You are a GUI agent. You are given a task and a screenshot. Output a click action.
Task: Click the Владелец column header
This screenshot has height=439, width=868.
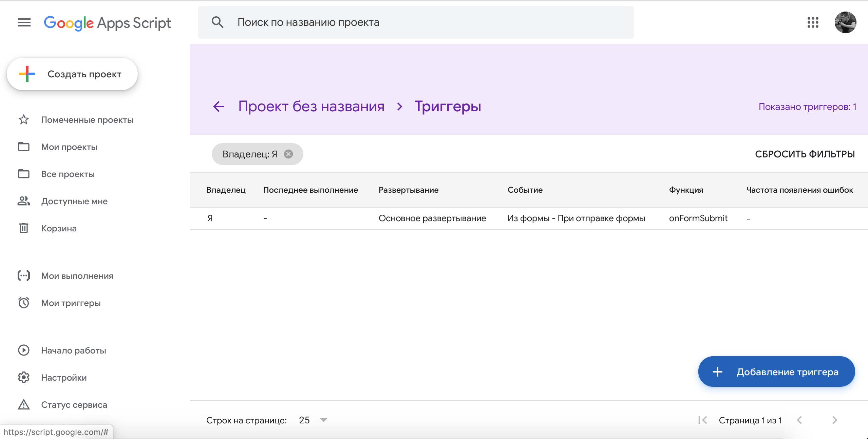[x=226, y=190]
